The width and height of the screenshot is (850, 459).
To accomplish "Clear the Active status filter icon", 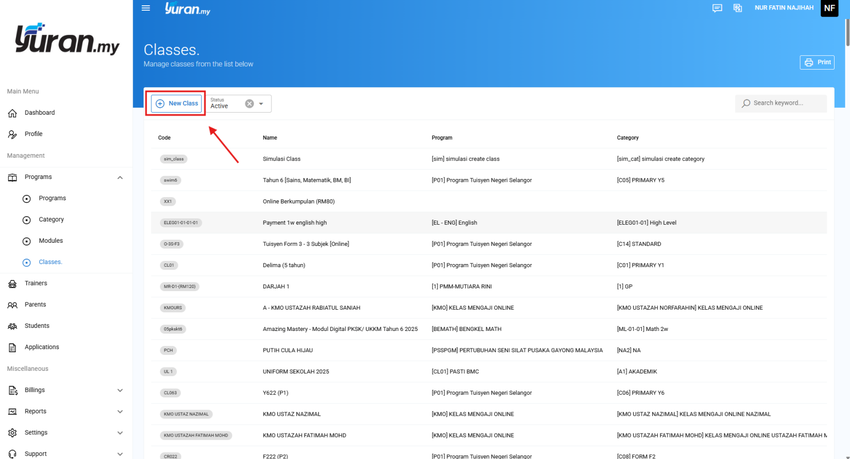I will pos(249,104).
